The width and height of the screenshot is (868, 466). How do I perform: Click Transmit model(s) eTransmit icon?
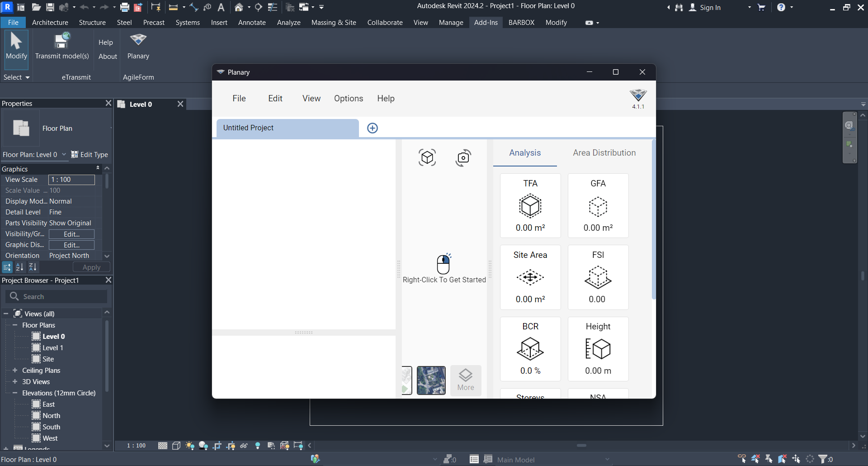coord(62,46)
